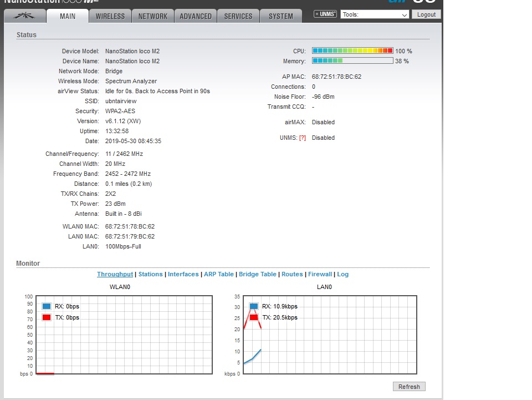Select the Antenna value Built in - 8 dBi
Screen dimensions: 532x400
point(124,214)
